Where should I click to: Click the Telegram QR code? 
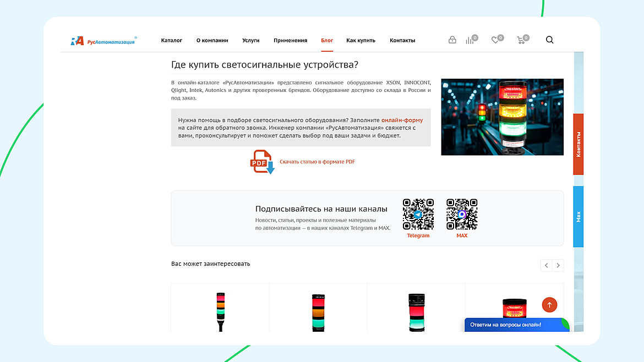pyautogui.click(x=418, y=214)
